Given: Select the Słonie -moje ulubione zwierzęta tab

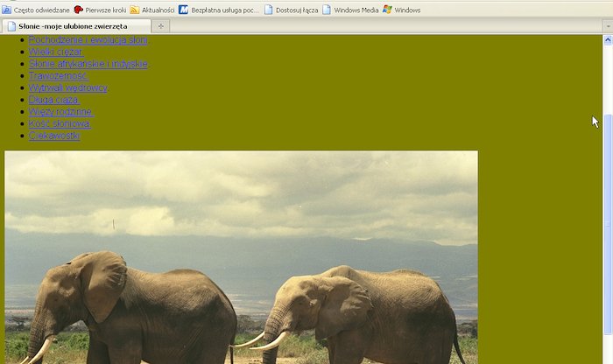Looking at the screenshot, I should [77, 26].
